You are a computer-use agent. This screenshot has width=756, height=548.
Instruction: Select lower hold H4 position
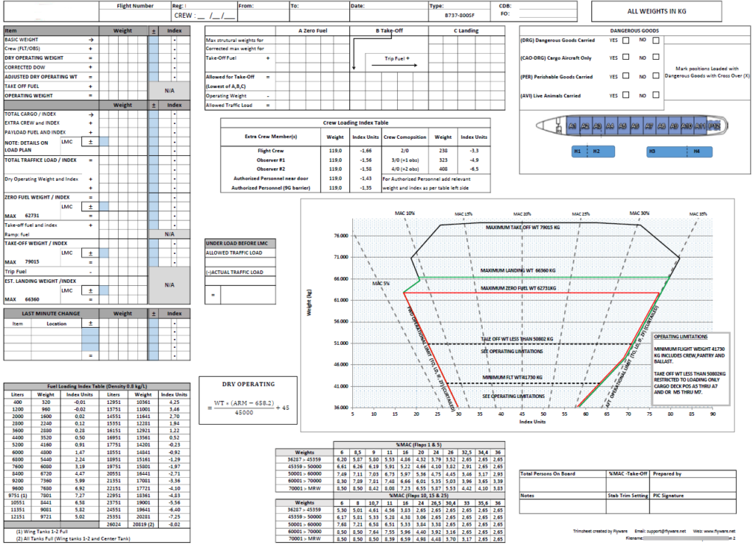pyautogui.click(x=700, y=151)
